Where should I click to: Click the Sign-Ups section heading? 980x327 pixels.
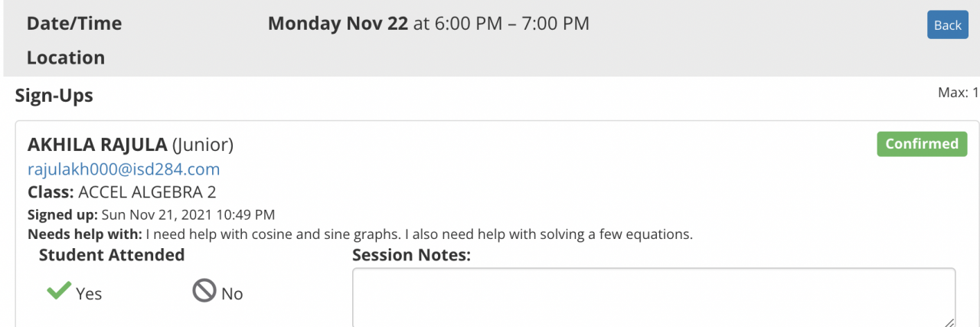point(54,96)
